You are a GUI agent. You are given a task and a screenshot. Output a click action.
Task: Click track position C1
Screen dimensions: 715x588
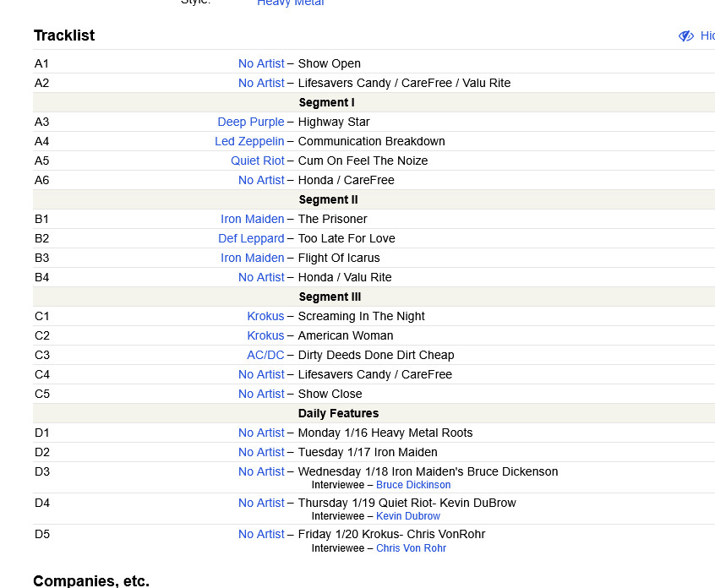(42, 316)
